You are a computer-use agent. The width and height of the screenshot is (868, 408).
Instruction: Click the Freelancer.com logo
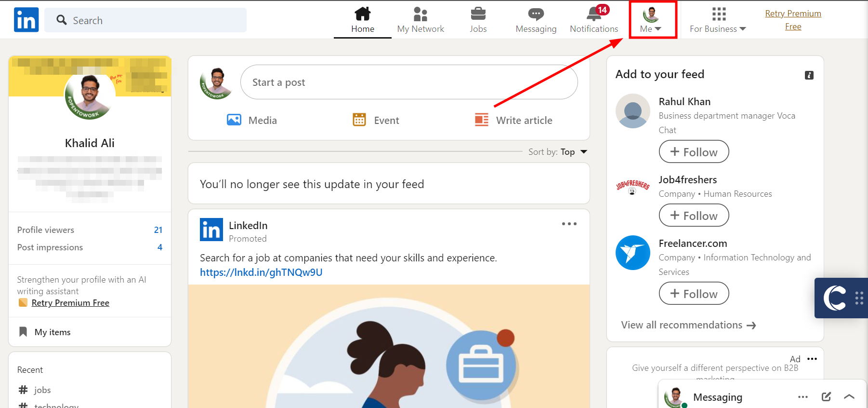click(633, 253)
